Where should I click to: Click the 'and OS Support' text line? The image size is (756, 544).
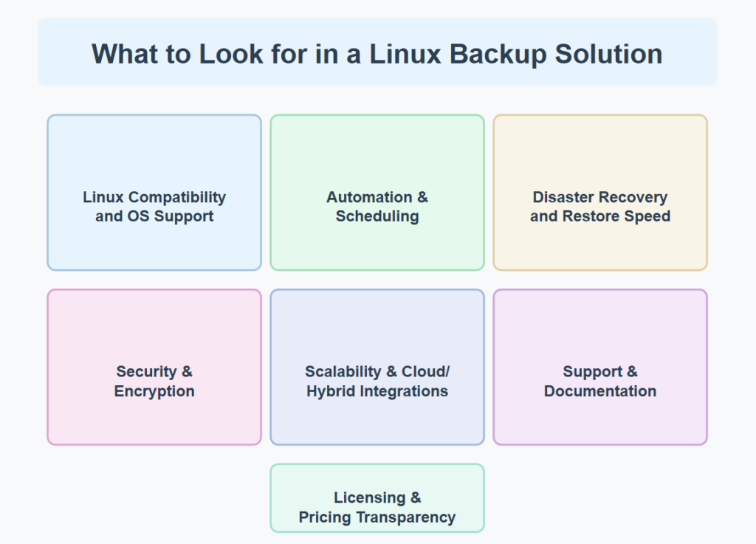coord(154,216)
